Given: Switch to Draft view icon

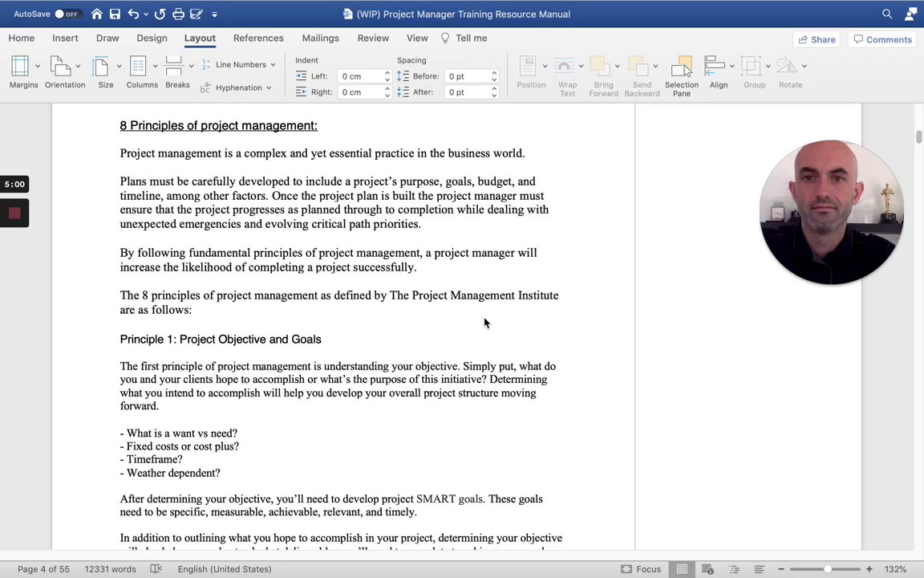Looking at the screenshot, I should [760, 569].
